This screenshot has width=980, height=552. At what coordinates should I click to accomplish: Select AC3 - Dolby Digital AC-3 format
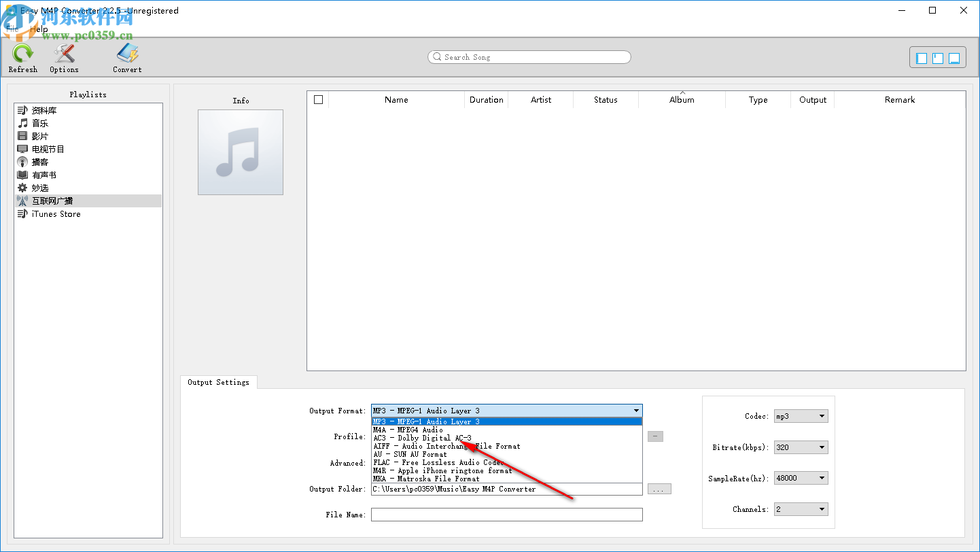pos(423,438)
